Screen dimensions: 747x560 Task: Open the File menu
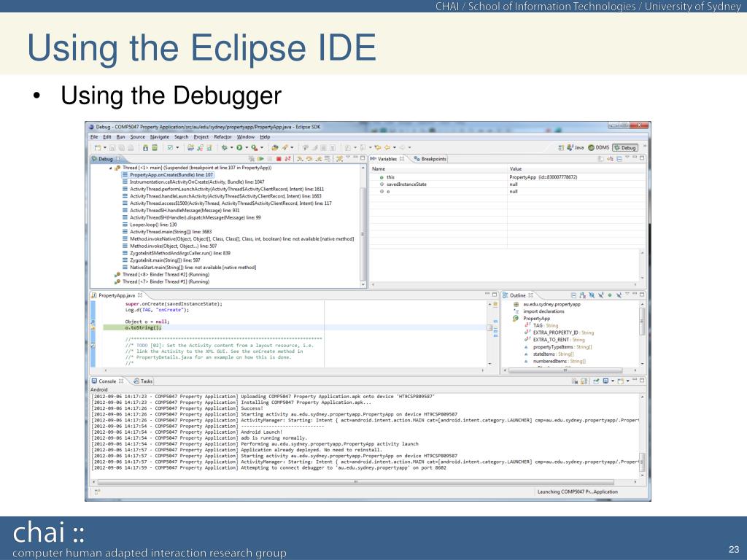[94, 137]
